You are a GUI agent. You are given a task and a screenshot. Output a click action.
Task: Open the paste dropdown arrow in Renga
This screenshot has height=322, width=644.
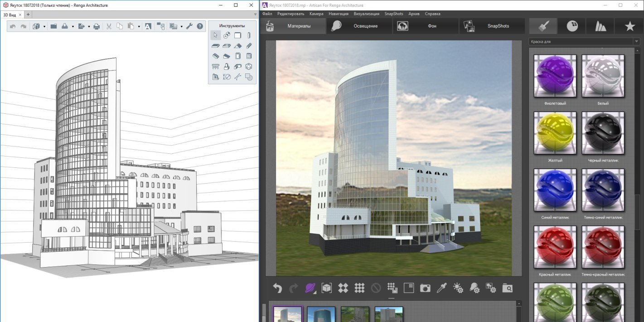coord(139,26)
